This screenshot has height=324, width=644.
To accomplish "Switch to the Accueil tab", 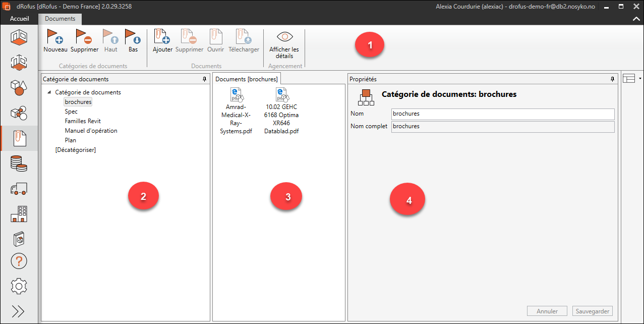I will pos(20,19).
